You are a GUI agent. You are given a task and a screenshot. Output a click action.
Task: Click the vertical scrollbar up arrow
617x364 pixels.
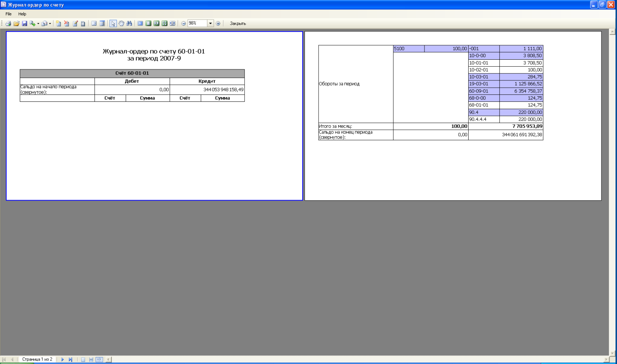(612, 32)
